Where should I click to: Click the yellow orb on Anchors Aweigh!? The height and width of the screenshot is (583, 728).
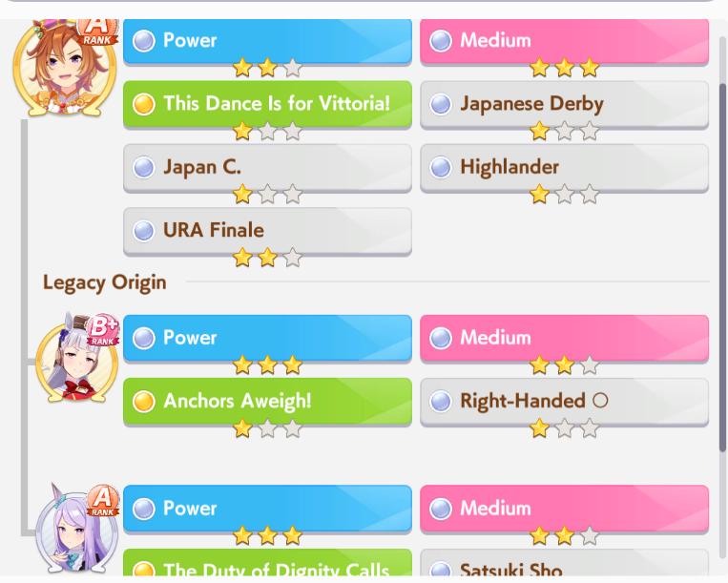point(143,401)
